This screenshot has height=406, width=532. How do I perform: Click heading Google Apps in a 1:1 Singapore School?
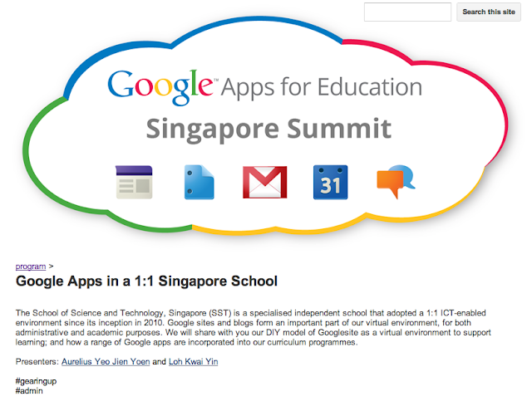pyautogui.click(x=146, y=281)
